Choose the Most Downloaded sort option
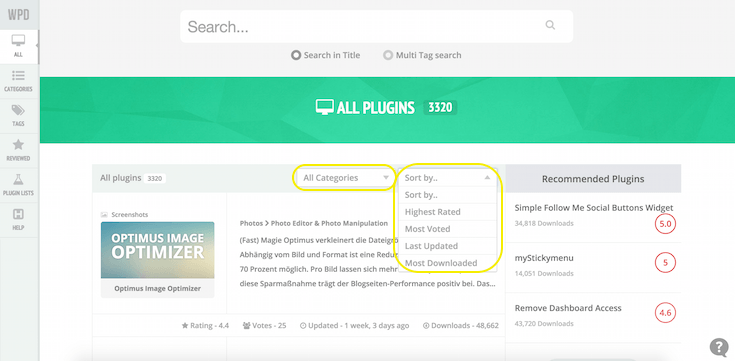Screen dimensions: 735x361 click(x=448, y=263)
